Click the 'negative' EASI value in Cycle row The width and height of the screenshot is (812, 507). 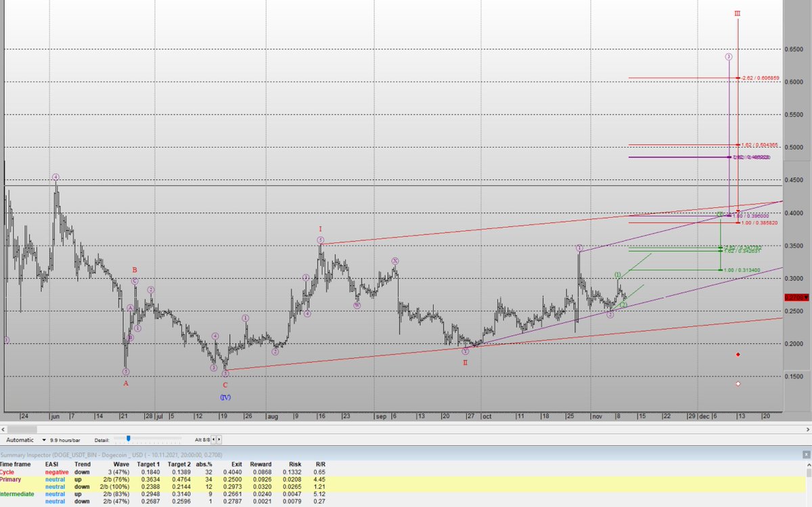(x=55, y=472)
